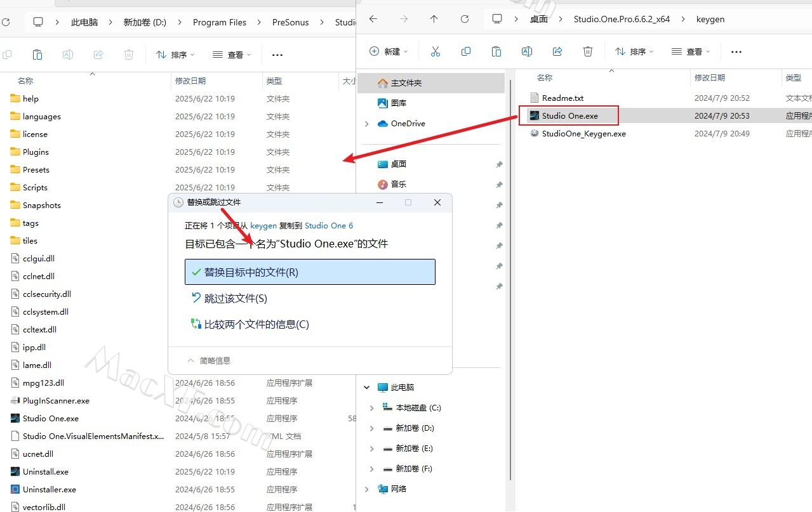
Task: Click the Paste icon in keygen window toolbar
Action: [496, 51]
